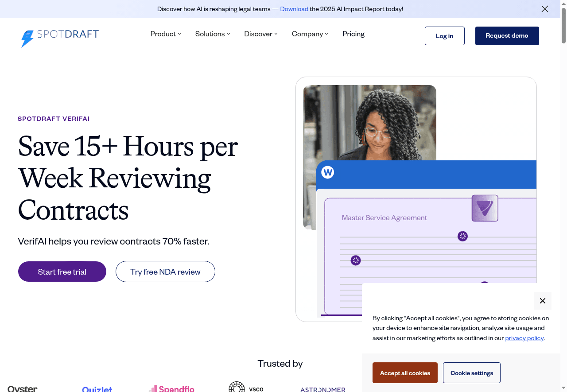Dismiss the AI Impact Report announcement banner
This screenshot has width=567, height=392.
(x=545, y=9)
